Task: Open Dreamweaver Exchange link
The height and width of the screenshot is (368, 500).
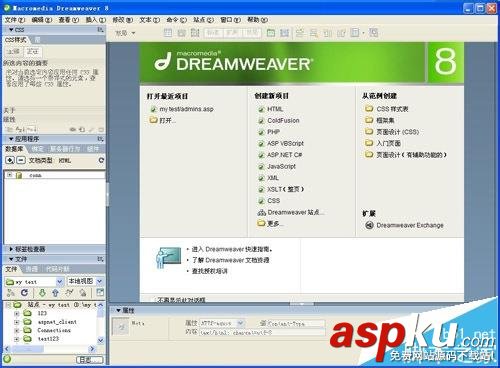Action: (405, 225)
